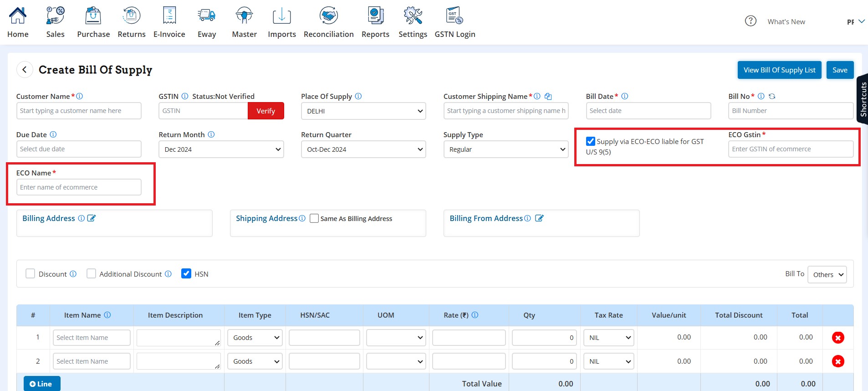Click the HSN/SAC field in row 2
The width and height of the screenshot is (868, 391).
(324, 361)
